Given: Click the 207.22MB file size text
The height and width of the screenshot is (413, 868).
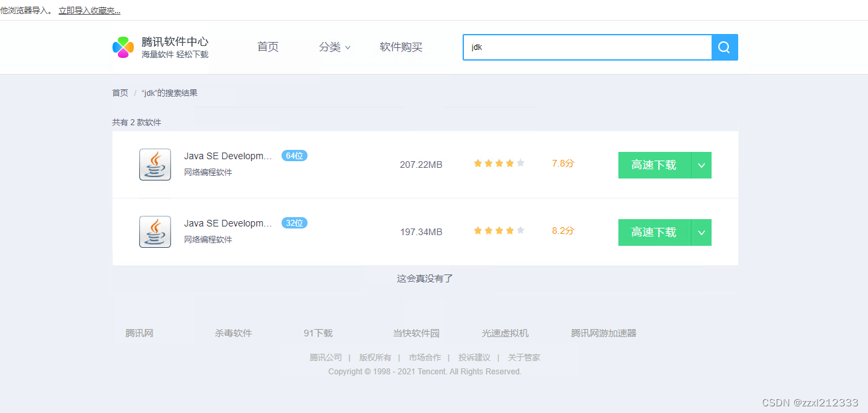Looking at the screenshot, I should click(x=421, y=165).
